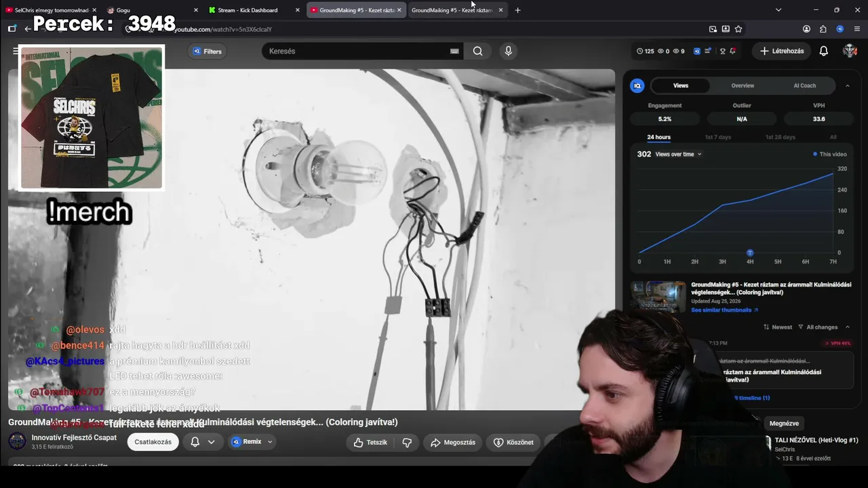Open the list icon with blue dot

click(708, 52)
